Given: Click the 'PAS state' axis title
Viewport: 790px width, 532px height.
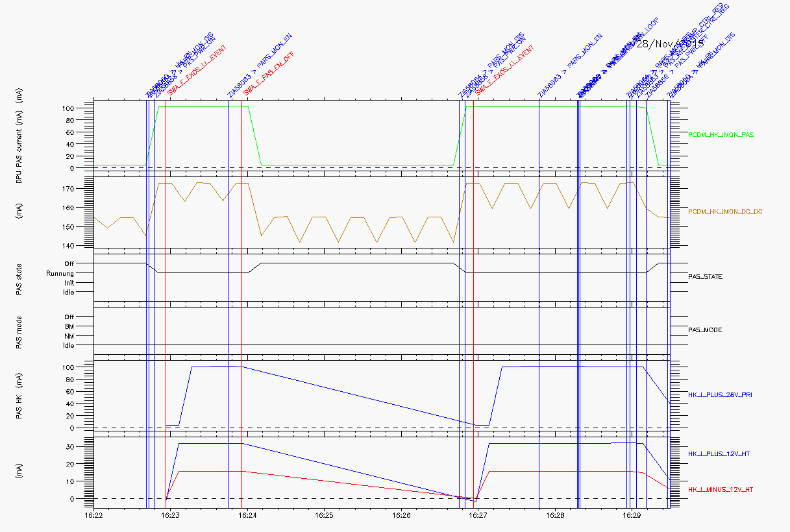Looking at the screenshot, I should click(x=19, y=278).
